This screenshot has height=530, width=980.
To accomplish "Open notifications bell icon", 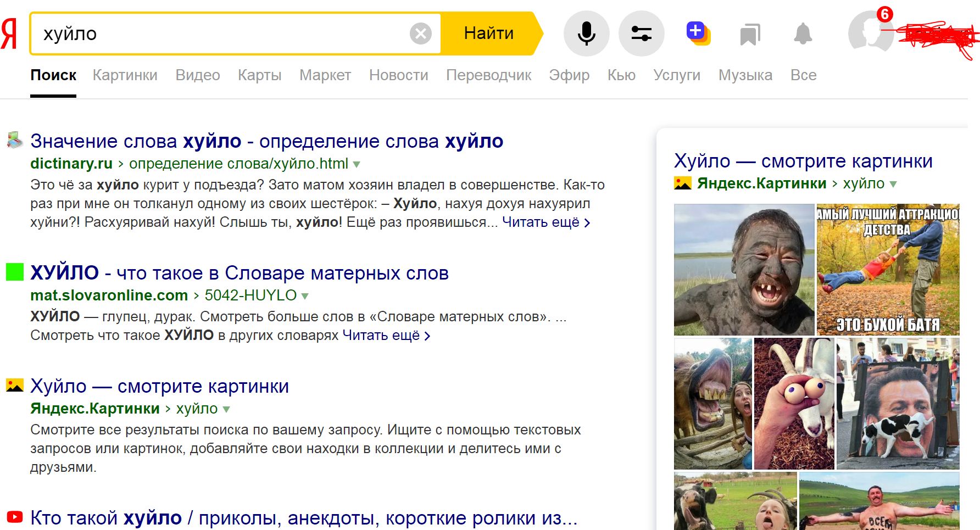I will [803, 34].
